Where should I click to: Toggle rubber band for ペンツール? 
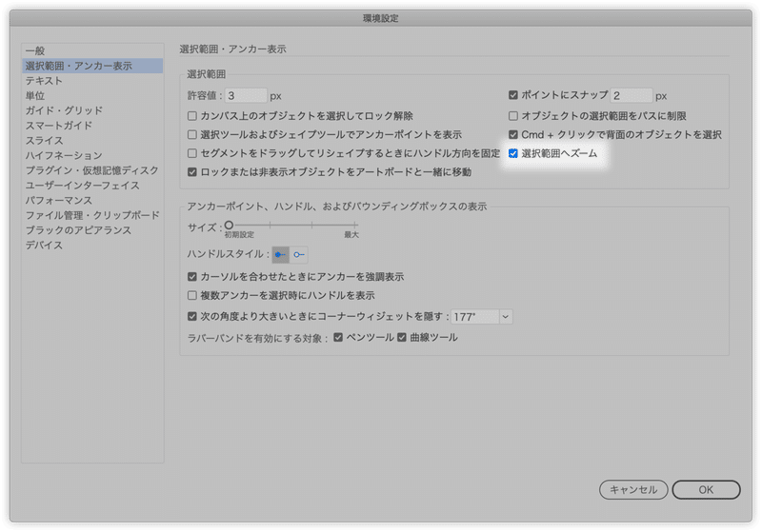[x=339, y=337]
